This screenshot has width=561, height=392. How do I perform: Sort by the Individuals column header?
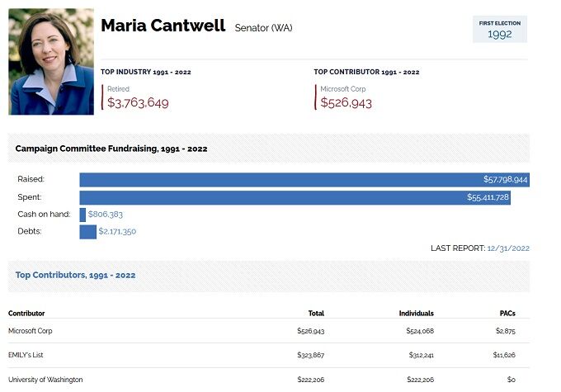[417, 314]
